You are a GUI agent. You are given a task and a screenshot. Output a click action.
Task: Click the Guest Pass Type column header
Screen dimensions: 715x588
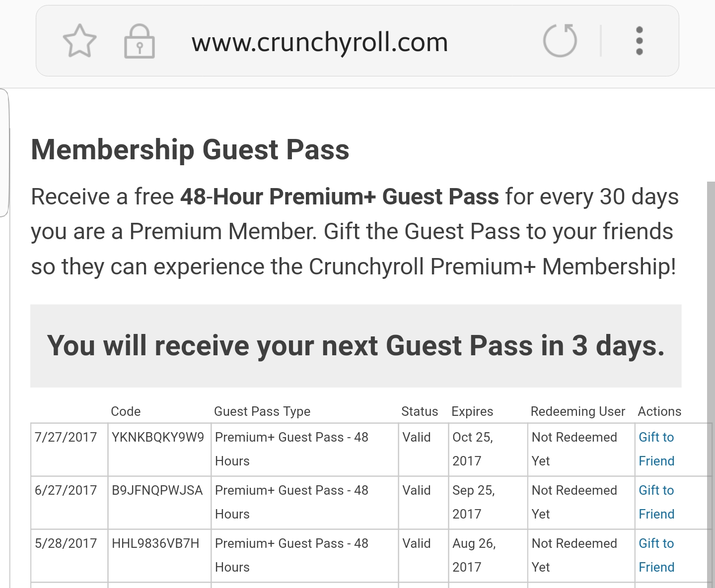[262, 411]
